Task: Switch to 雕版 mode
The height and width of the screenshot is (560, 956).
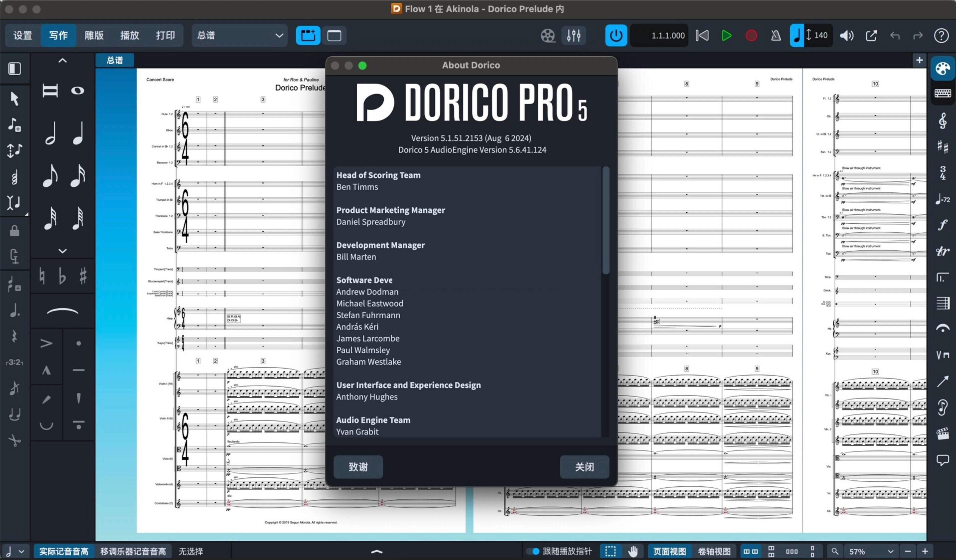Action: (x=94, y=36)
